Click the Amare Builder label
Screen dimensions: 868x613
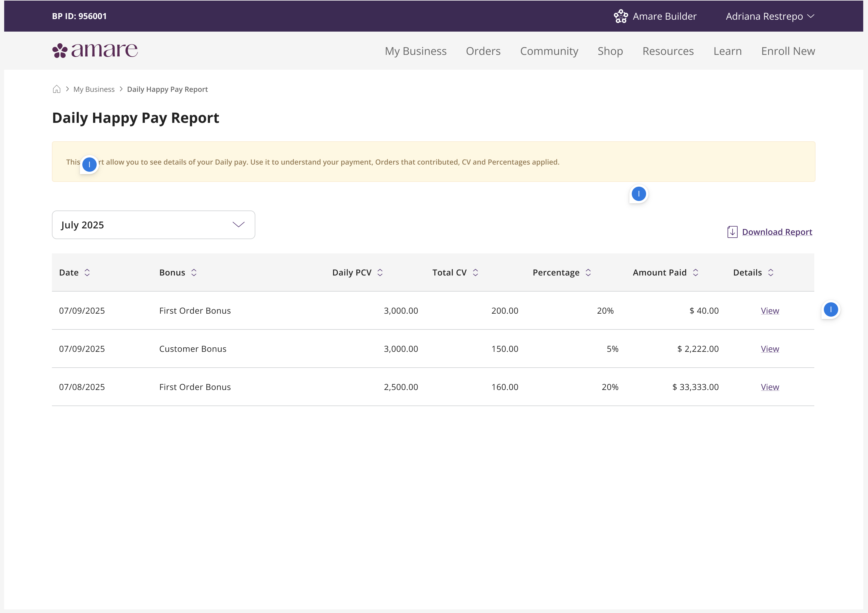tap(665, 16)
